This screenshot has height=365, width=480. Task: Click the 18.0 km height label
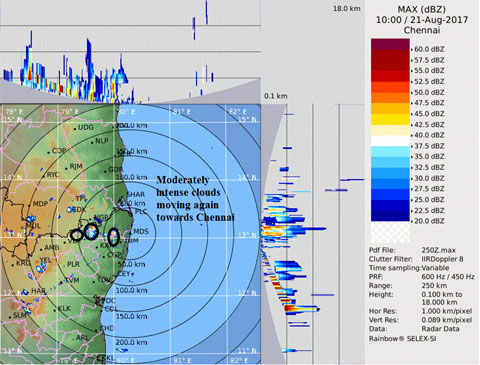pos(347,9)
